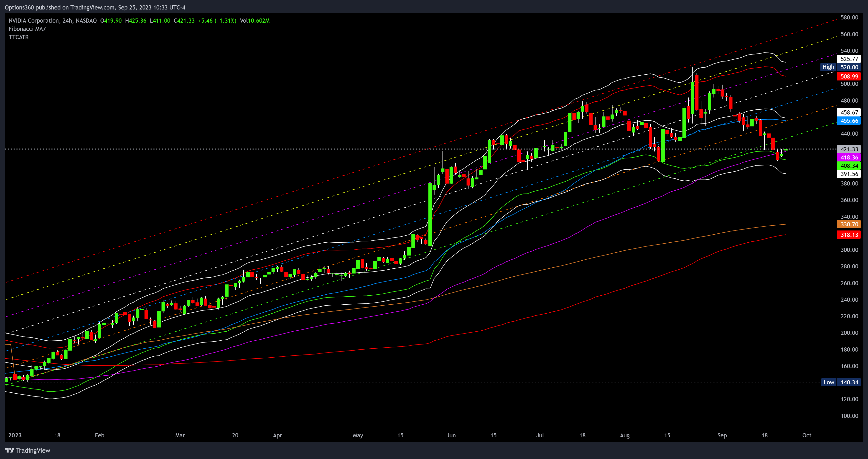Click the 'TradingView' wordmark text at bottom
The height and width of the screenshot is (459, 868).
pos(33,450)
